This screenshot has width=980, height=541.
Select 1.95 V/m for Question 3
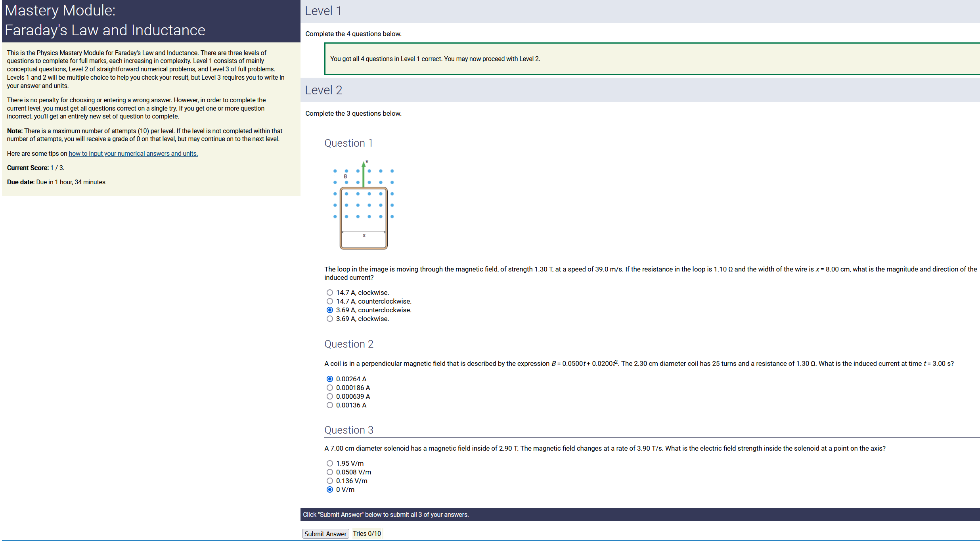[329, 463]
